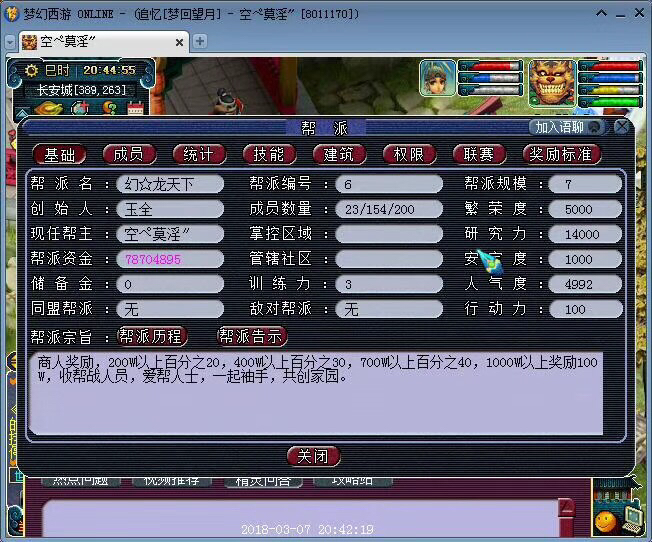The image size is (652, 542).
Task: Click the 帮派吉示 button
Action: [251, 336]
